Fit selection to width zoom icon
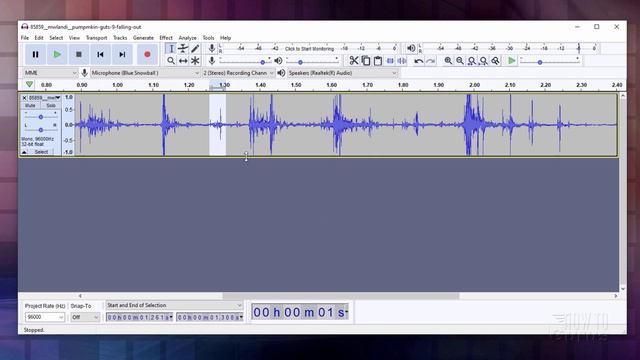 pos(472,61)
